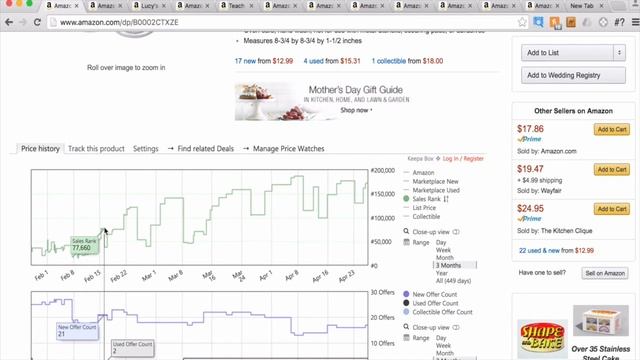Click the Keepa Register link
Image resolution: width=640 pixels, height=360 pixels.
point(473,158)
